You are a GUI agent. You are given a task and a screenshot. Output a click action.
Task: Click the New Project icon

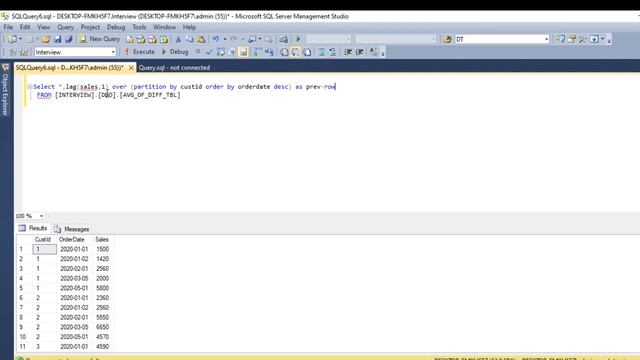click(13, 39)
